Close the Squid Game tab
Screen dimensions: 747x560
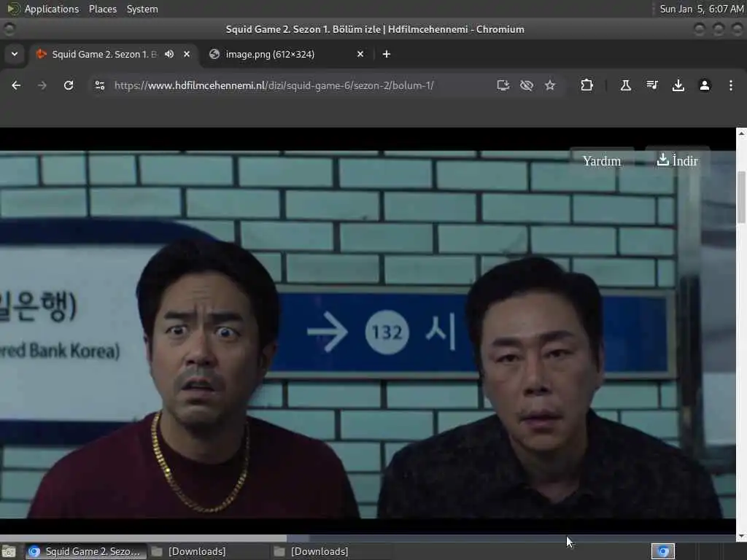[x=187, y=54]
